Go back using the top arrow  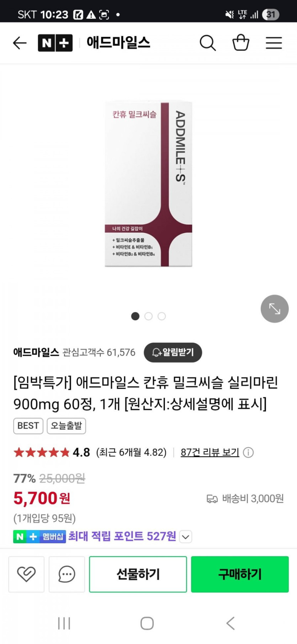pos(20,43)
